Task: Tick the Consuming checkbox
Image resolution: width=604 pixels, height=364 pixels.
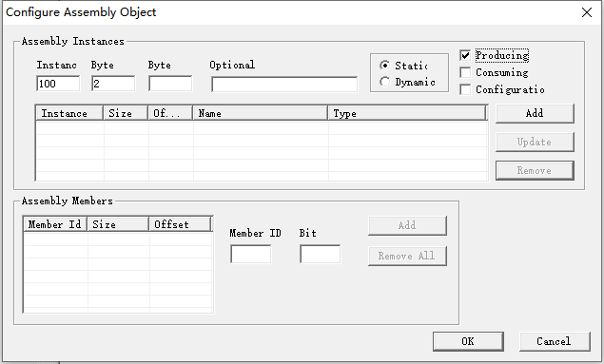Action: (x=465, y=72)
